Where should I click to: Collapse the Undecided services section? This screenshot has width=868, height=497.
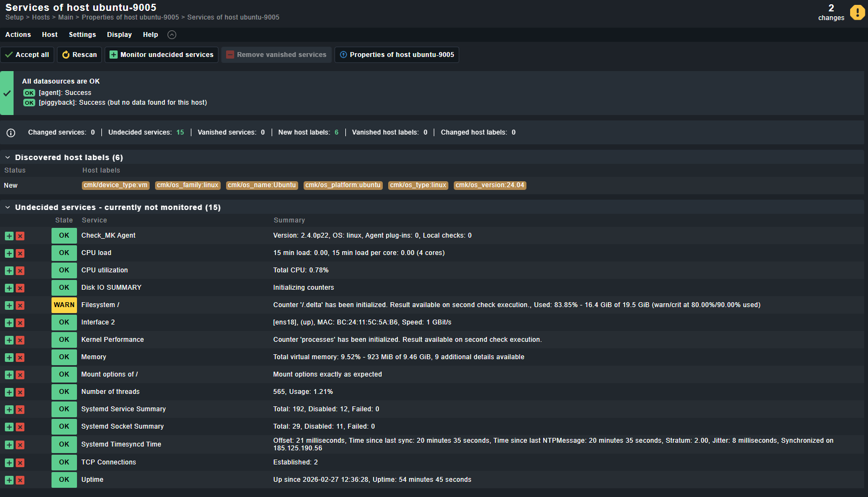click(8, 208)
